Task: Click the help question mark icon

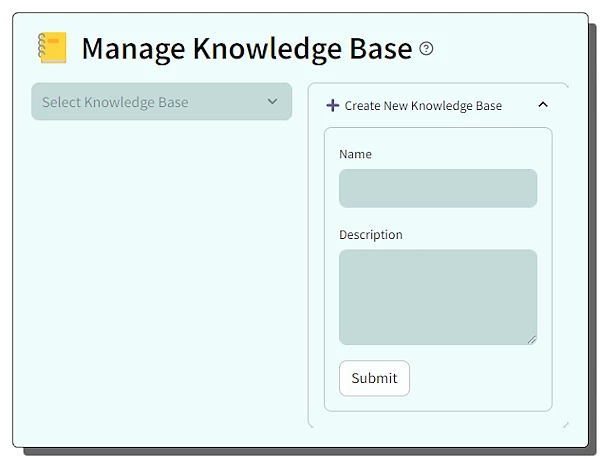Action: (x=427, y=48)
